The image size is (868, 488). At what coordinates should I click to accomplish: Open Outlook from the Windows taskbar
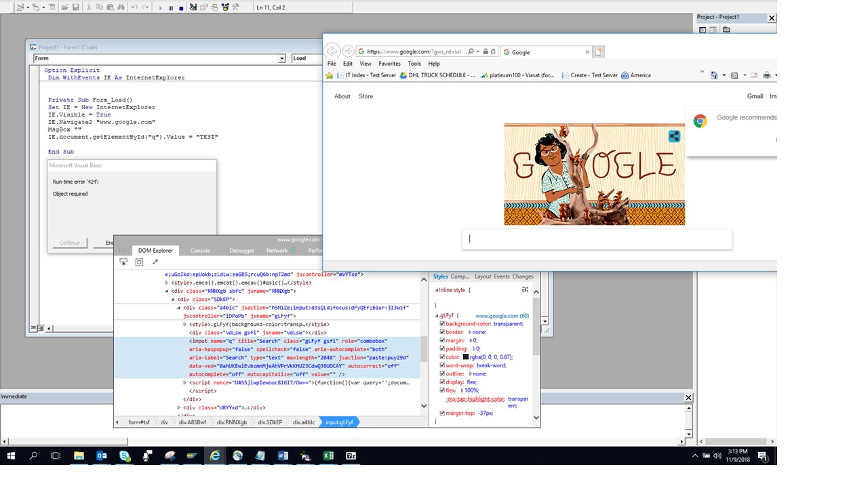click(102, 456)
